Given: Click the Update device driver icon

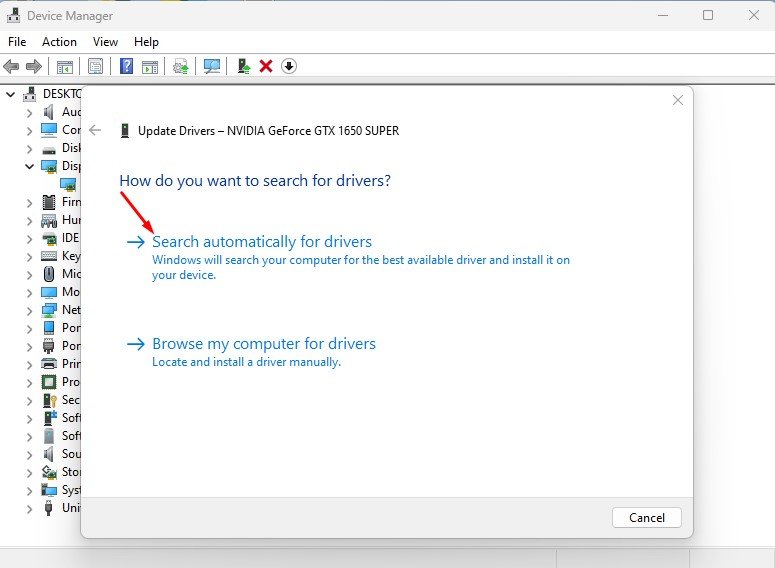Looking at the screenshot, I should [x=244, y=66].
